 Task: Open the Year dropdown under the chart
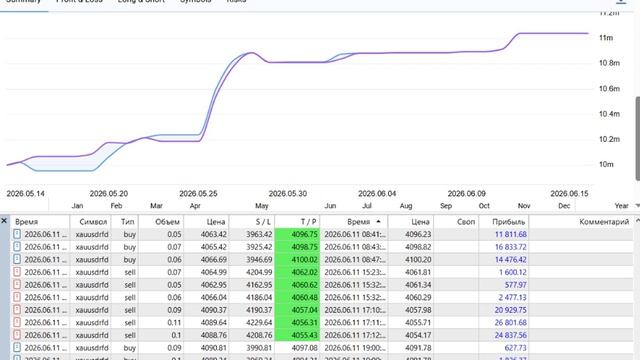click(637, 206)
